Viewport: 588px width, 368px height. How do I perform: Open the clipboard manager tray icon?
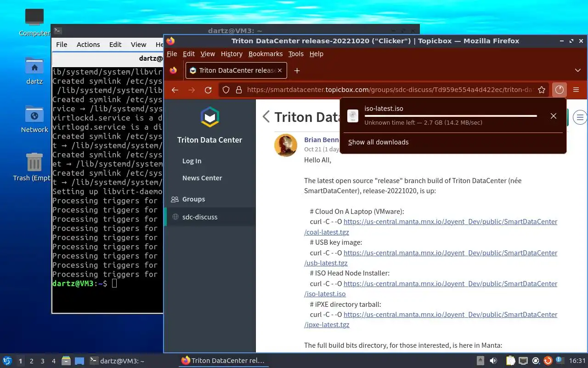[x=511, y=361]
